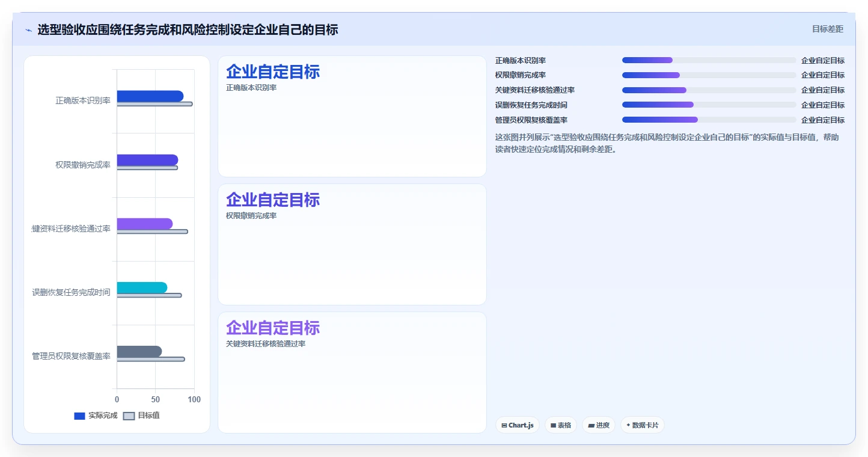Toggle the 实际完成 legend item
The image size is (868, 457).
[x=96, y=416]
